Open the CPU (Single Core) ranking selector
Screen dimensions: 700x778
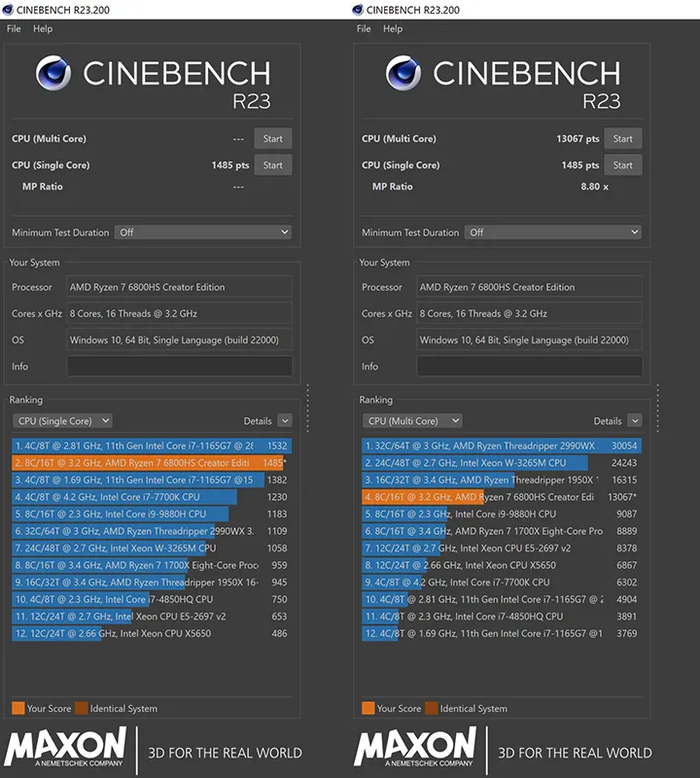pos(62,421)
